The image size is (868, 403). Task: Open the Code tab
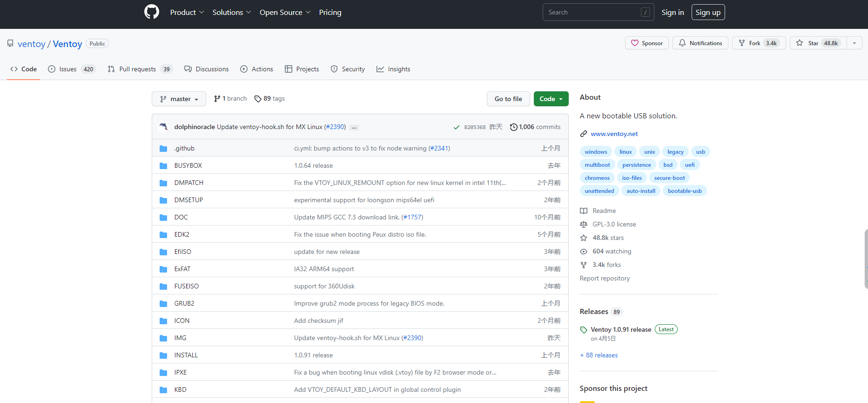23,69
